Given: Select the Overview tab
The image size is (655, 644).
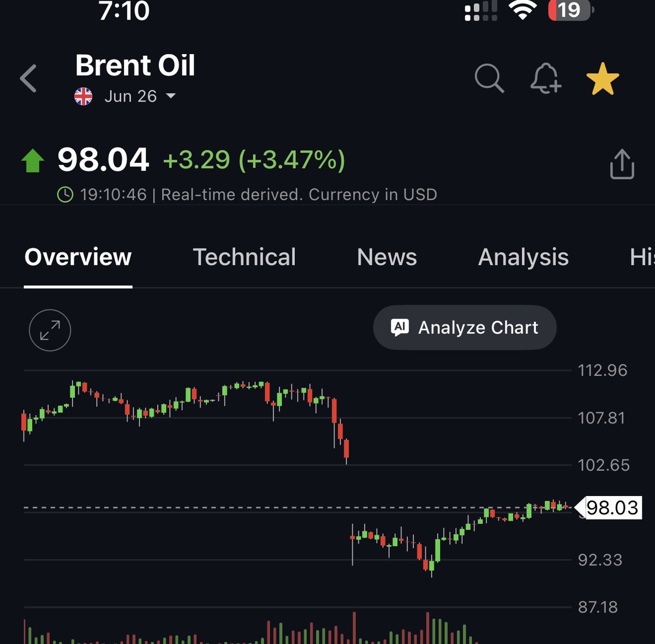Looking at the screenshot, I should pyautogui.click(x=78, y=257).
